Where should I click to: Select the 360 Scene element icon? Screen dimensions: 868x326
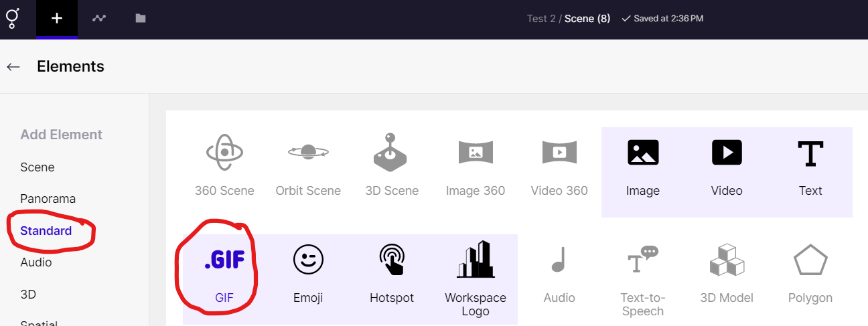(x=224, y=153)
